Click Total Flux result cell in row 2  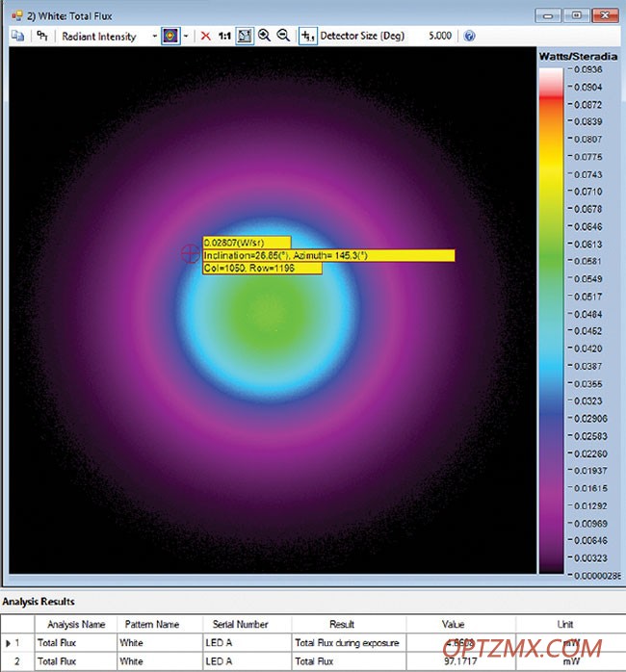coord(349,661)
